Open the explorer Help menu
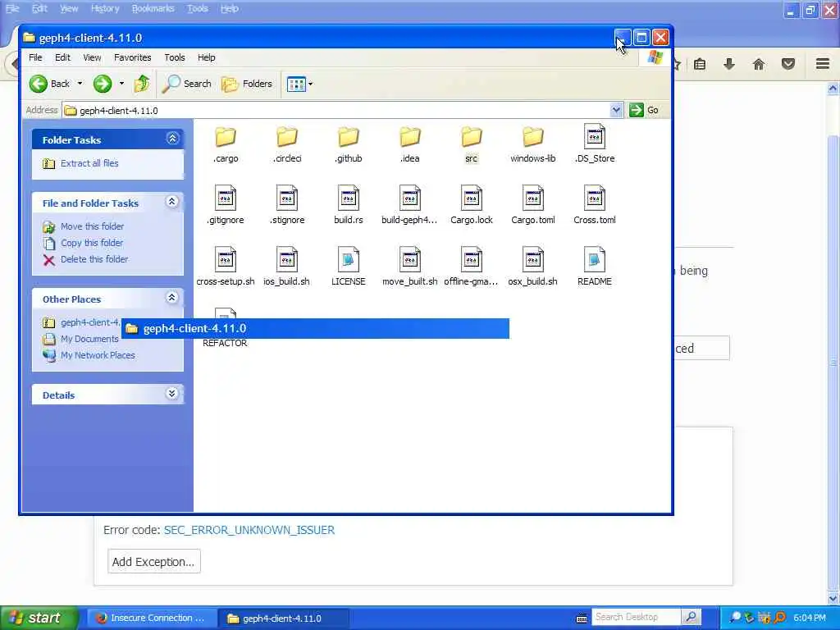The height and width of the screenshot is (630, 840). point(206,57)
